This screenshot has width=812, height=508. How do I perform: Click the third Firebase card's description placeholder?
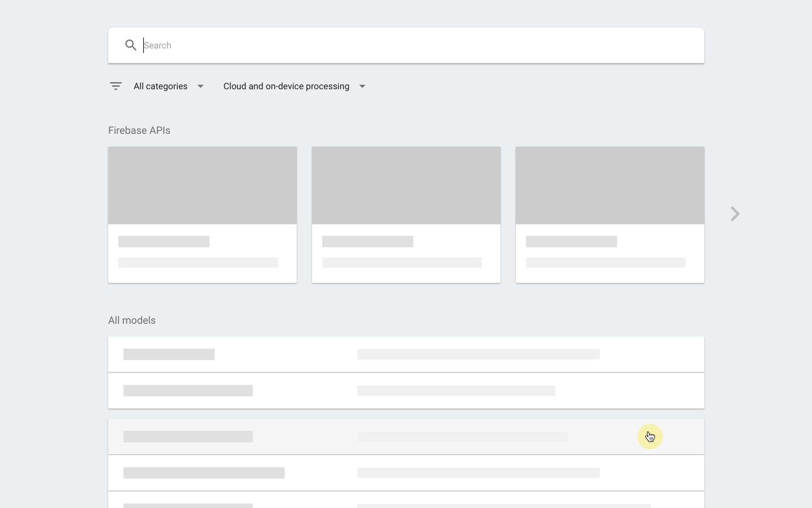pos(606,262)
